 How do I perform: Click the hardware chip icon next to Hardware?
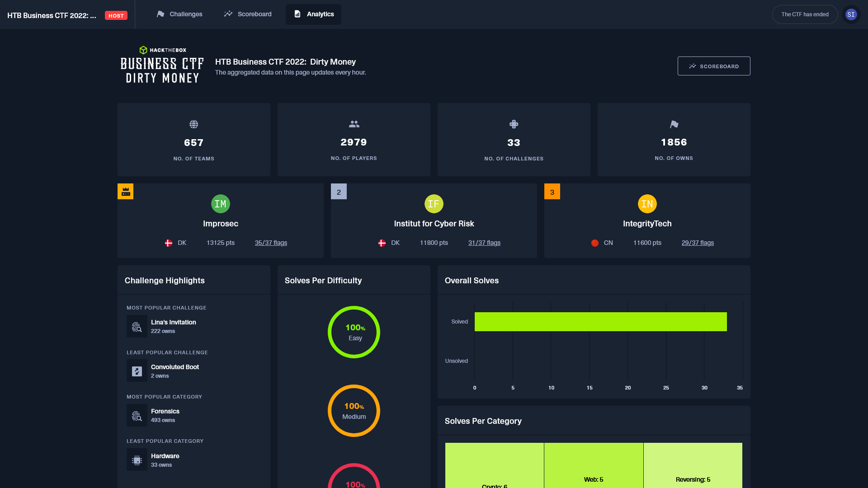click(137, 460)
